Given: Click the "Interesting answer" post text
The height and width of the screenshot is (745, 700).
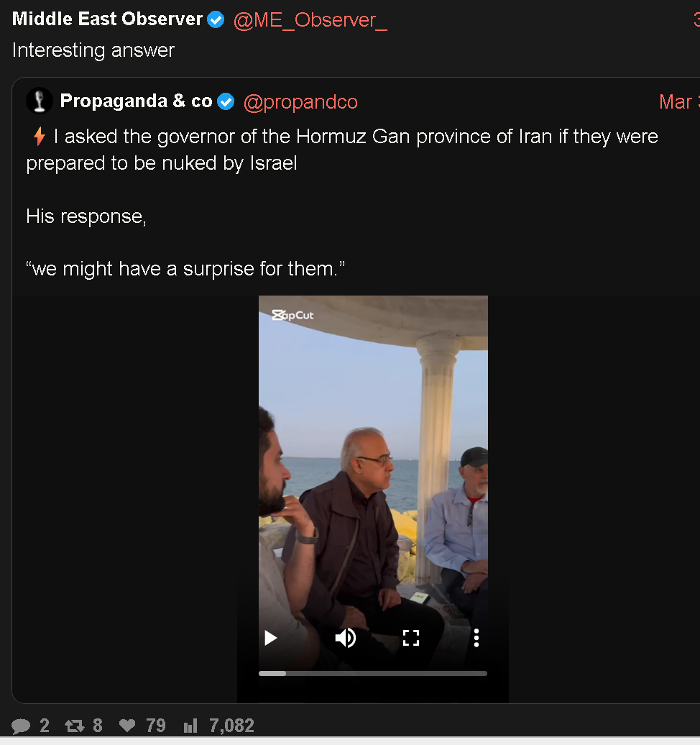Looking at the screenshot, I should coord(93,50).
